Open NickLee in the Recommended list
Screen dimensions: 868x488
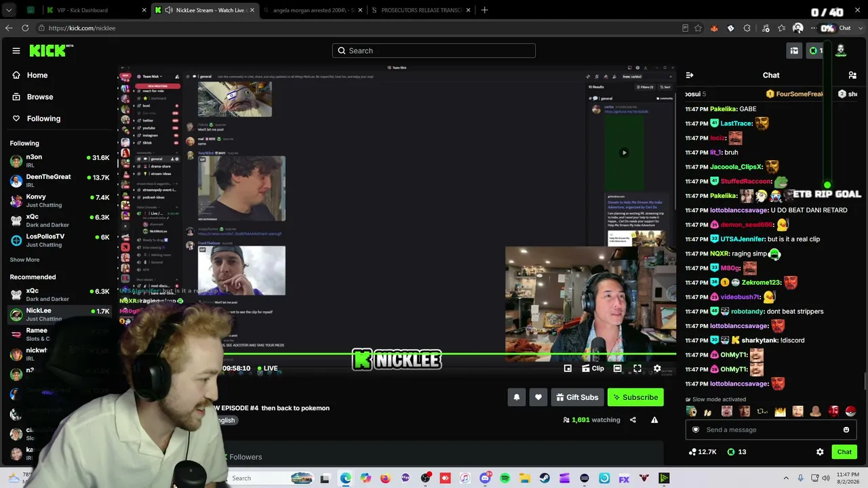point(60,314)
